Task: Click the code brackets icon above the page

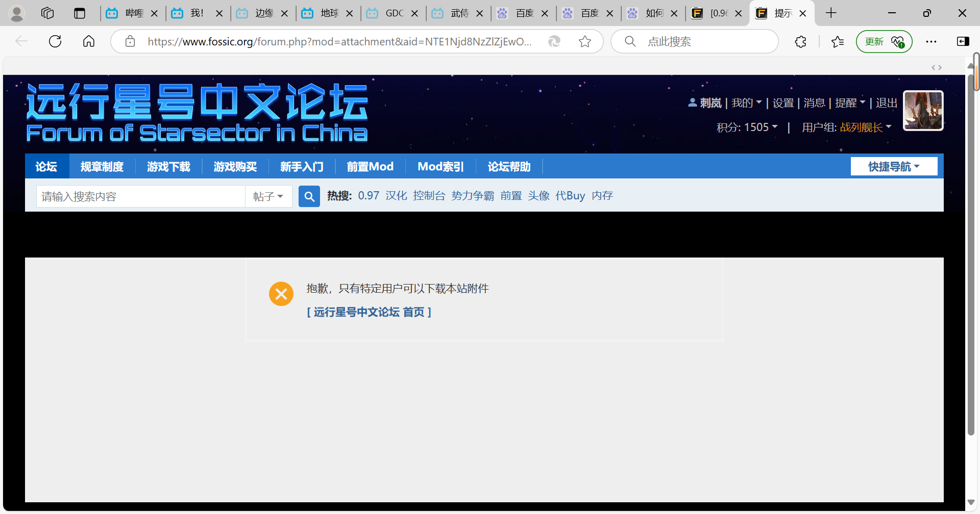Action: [x=937, y=67]
